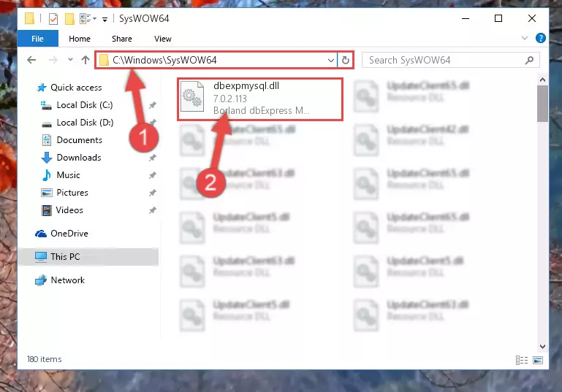Open Local Disk (D:) in sidebar

coord(85,123)
